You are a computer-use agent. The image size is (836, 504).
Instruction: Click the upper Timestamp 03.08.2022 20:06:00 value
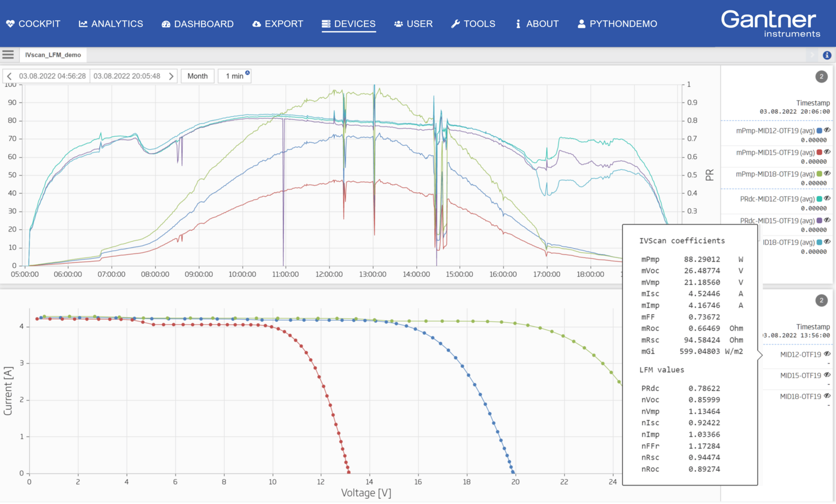795,112
